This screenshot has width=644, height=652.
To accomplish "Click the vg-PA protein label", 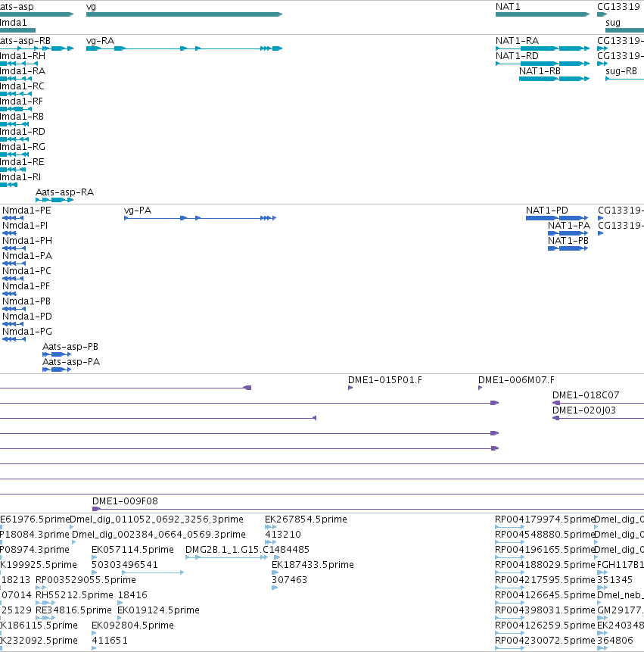I will [138, 211].
